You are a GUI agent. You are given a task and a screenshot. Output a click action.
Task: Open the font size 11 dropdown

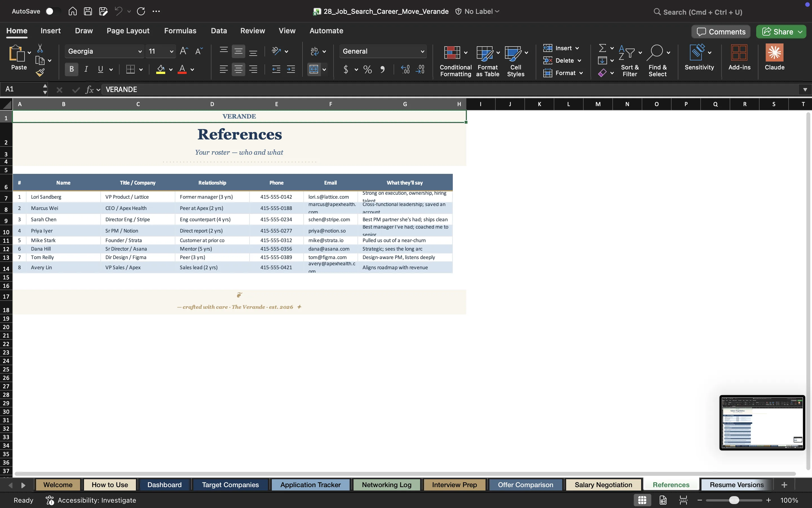tap(171, 51)
